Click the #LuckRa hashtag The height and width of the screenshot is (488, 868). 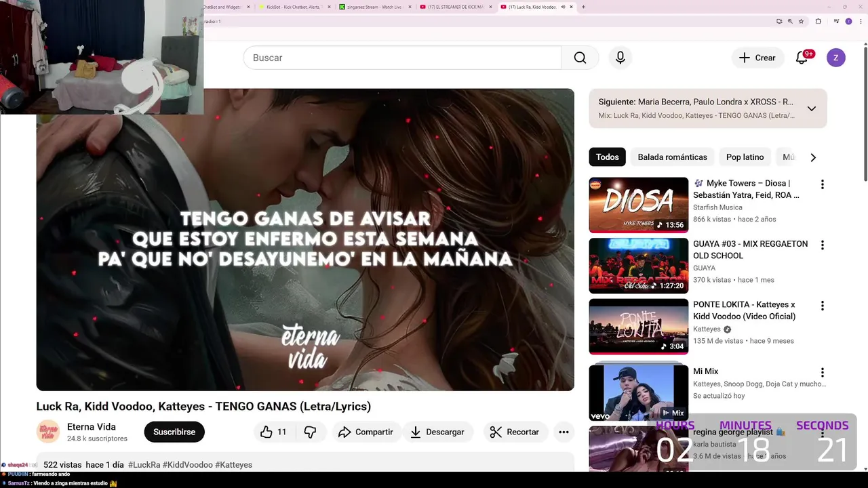144,465
